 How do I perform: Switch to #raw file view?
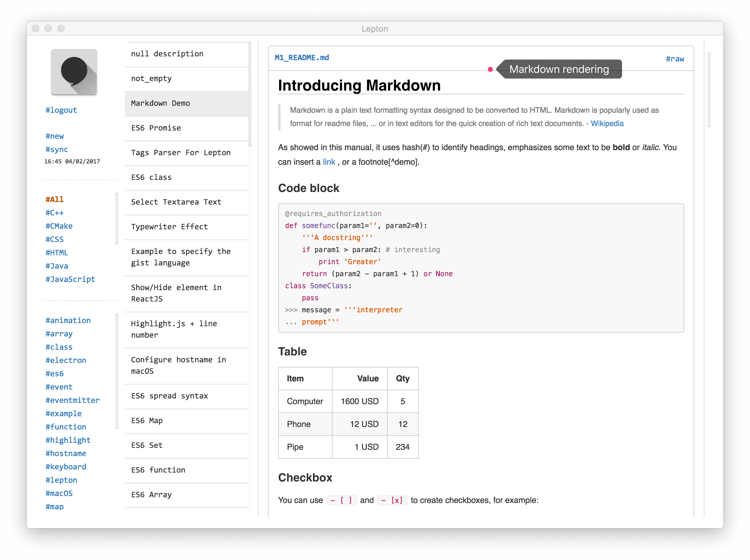coord(674,59)
